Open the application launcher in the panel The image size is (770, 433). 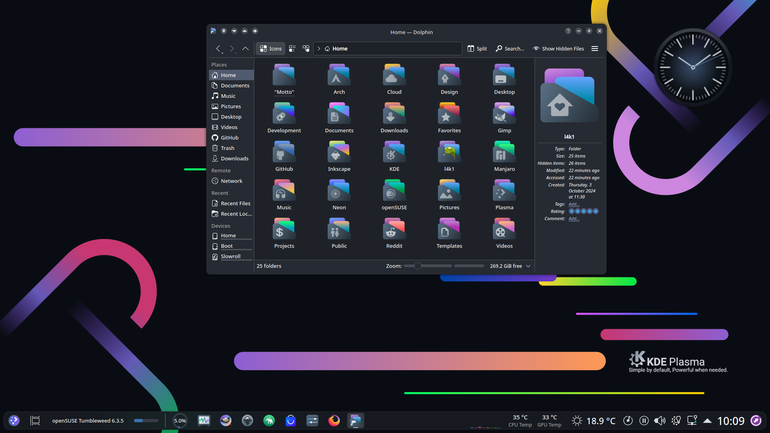coord(14,421)
